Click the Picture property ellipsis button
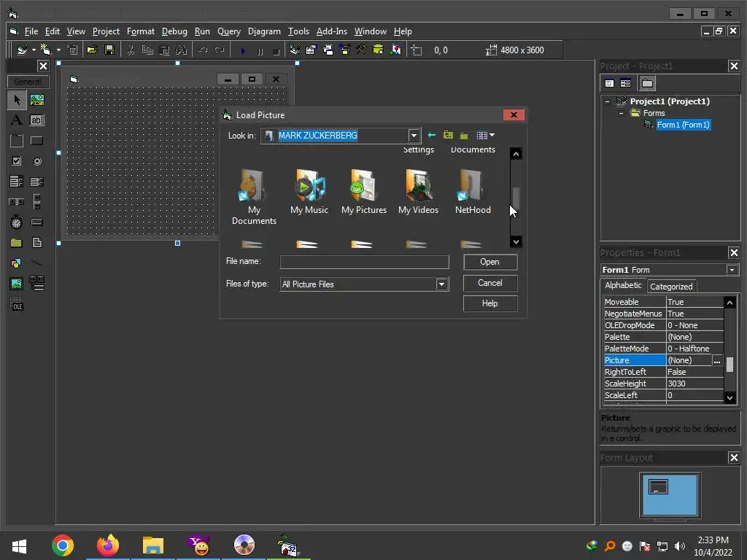Image resolution: width=747 pixels, height=560 pixels. (717, 361)
